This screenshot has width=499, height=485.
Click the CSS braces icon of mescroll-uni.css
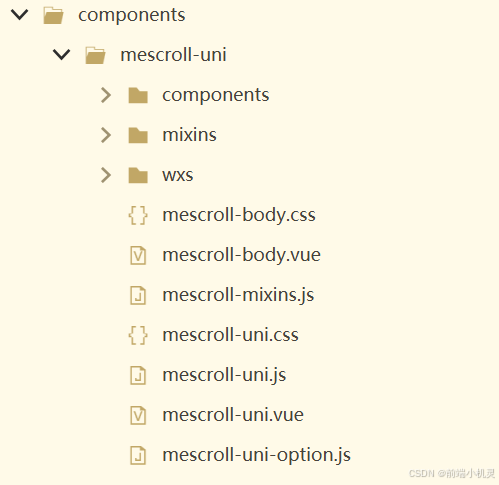[138, 335]
